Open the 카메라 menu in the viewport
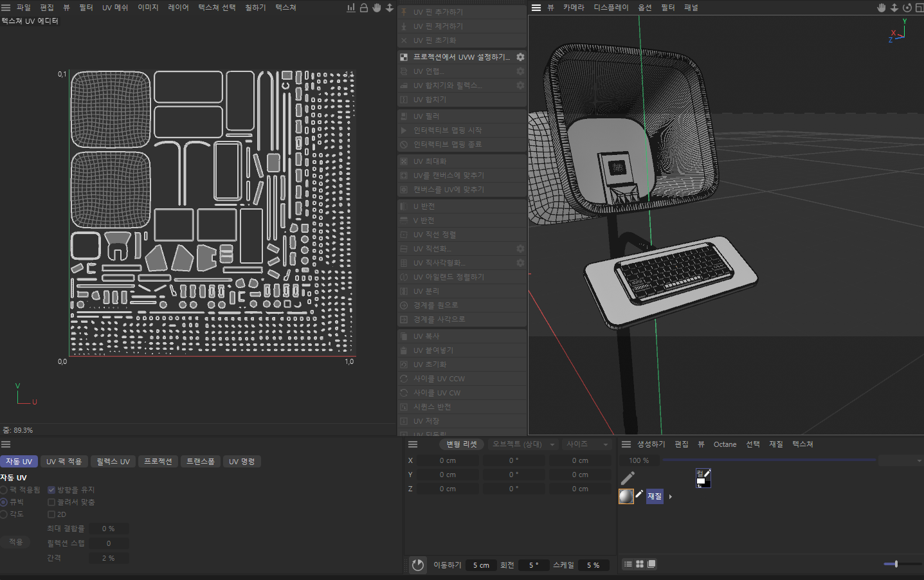 [574, 8]
